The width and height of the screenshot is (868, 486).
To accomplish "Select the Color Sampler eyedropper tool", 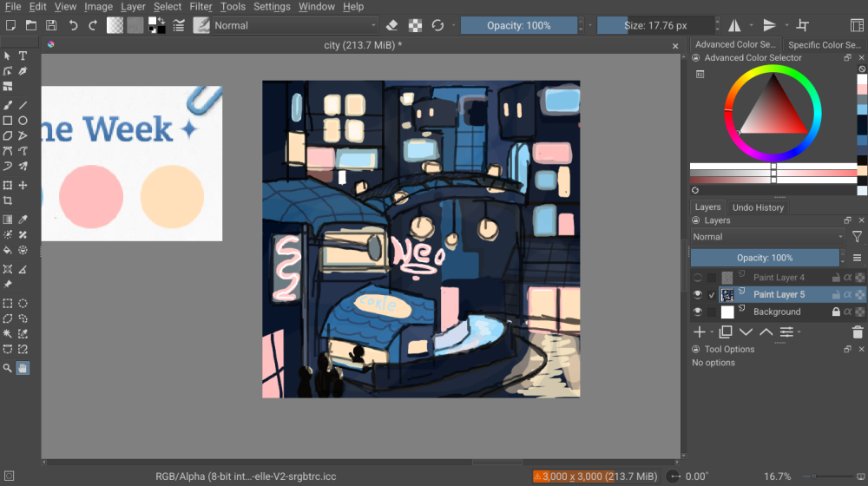I will [23, 220].
